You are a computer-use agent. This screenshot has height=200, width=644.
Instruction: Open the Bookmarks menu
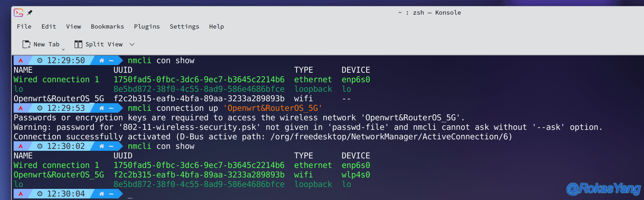coord(107,27)
